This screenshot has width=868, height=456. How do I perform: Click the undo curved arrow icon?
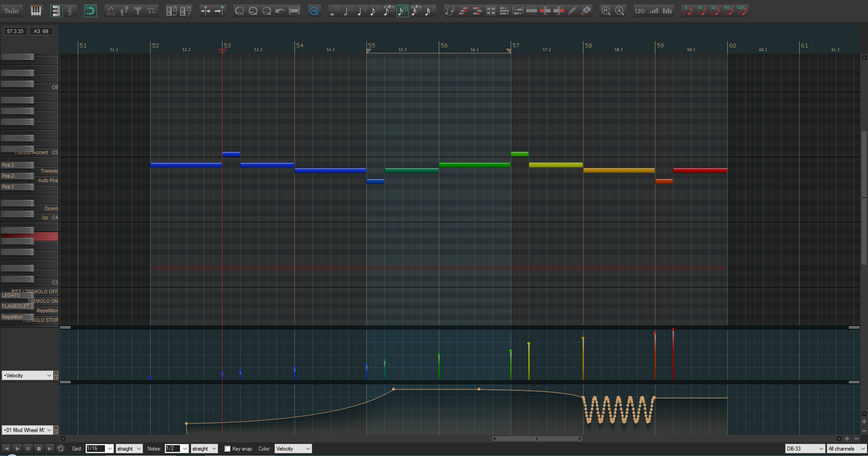(x=280, y=10)
